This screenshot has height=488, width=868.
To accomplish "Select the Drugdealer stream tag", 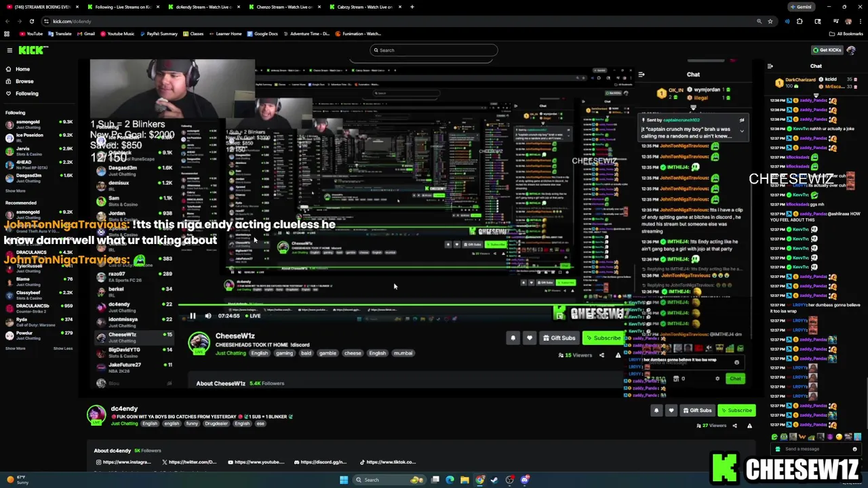I will pyautogui.click(x=216, y=424).
